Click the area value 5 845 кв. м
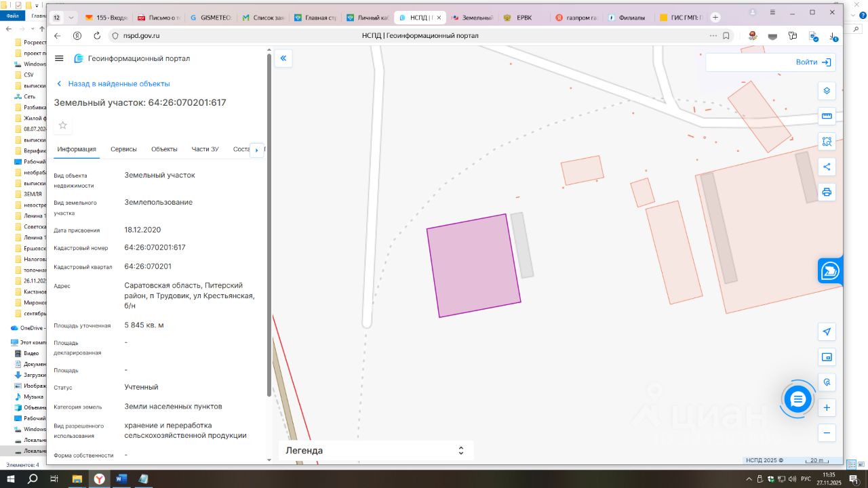This screenshot has width=868, height=488. tap(144, 325)
